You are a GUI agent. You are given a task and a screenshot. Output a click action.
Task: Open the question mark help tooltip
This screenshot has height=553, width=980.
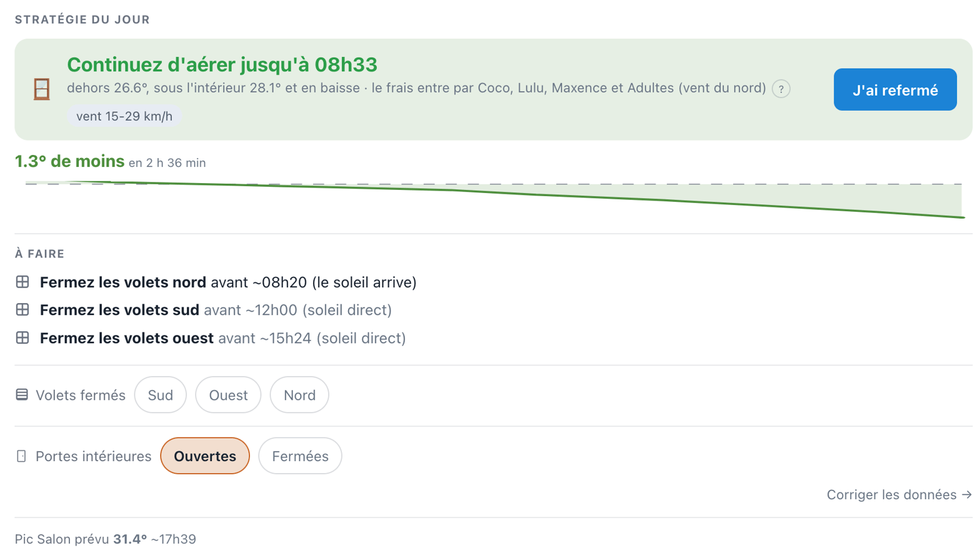(781, 89)
